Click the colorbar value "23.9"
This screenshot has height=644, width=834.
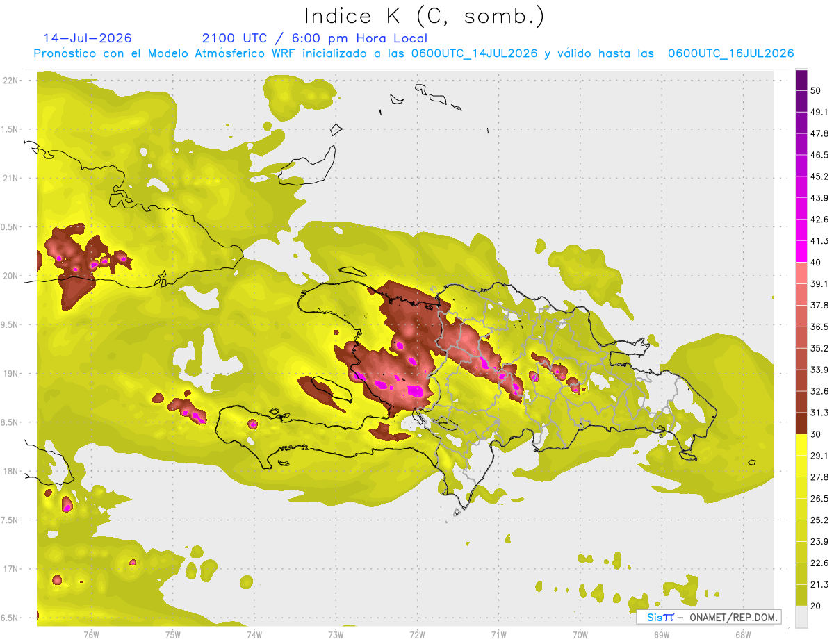point(819,541)
